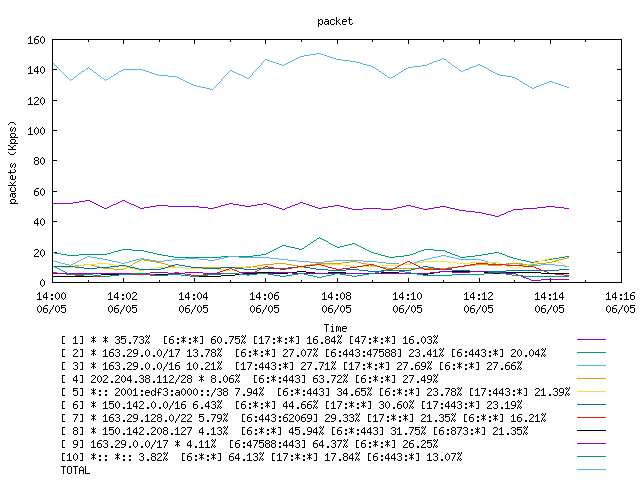Click the red line swatch for entry [7]
The width and height of the screenshot is (640, 480).
(x=591, y=418)
